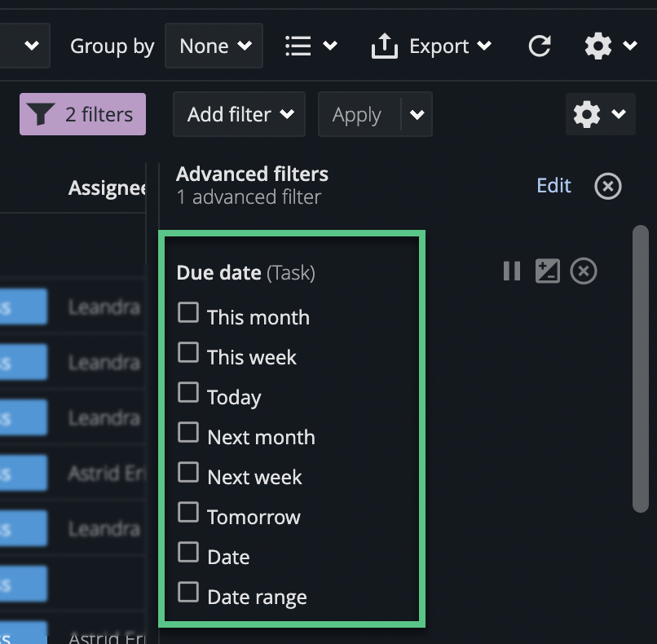Open the list view icon in the toolbar
The width and height of the screenshot is (657, 644).
click(x=299, y=46)
